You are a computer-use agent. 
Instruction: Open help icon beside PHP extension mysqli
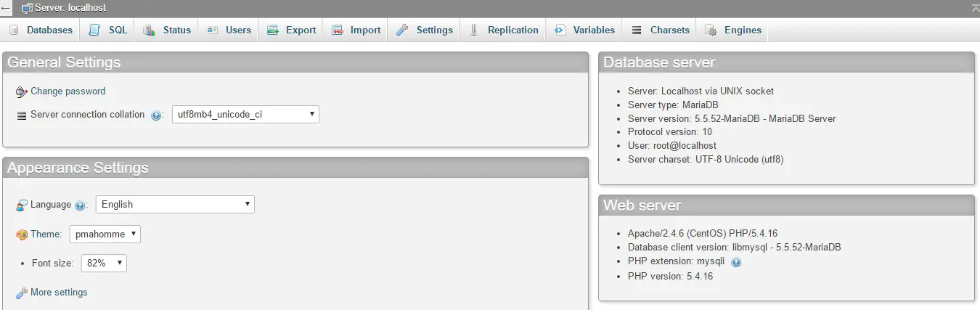(736, 262)
